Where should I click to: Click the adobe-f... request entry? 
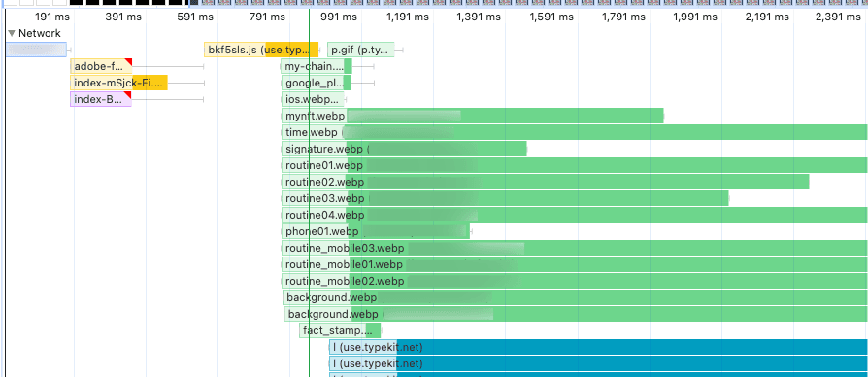point(101,66)
